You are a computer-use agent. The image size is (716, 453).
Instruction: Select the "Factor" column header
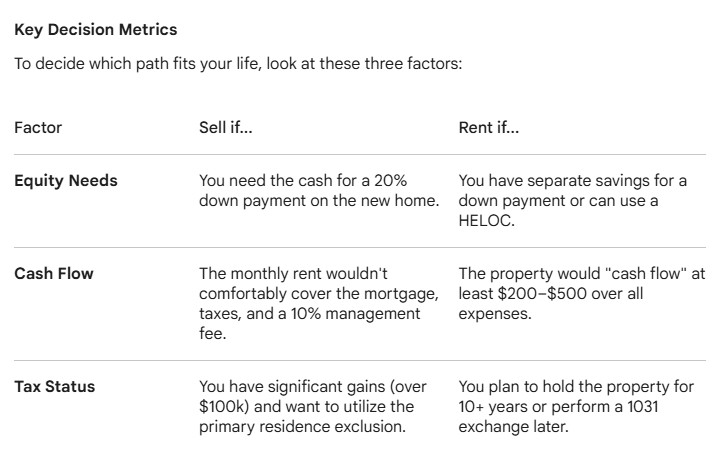tap(38, 129)
